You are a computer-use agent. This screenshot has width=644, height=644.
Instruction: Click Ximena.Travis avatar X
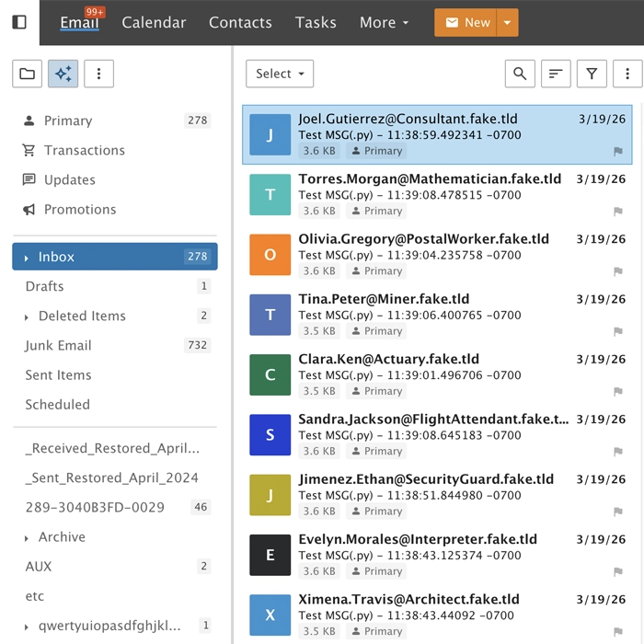(x=270, y=615)
